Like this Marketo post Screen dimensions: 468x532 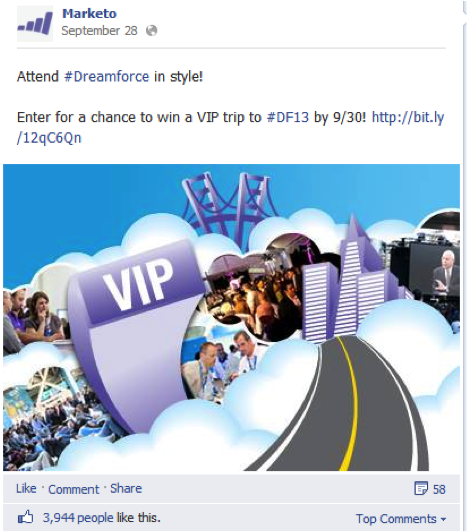(26, 489)
